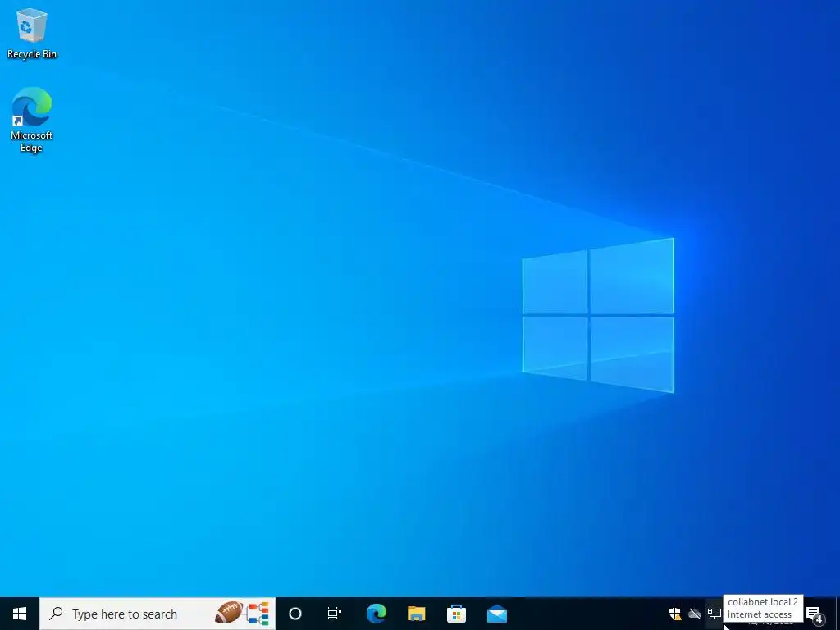The image size is (840, 630).
Task: Click the 'collabnet.local 2' network tooltip
Action: [x=763, y=608]
